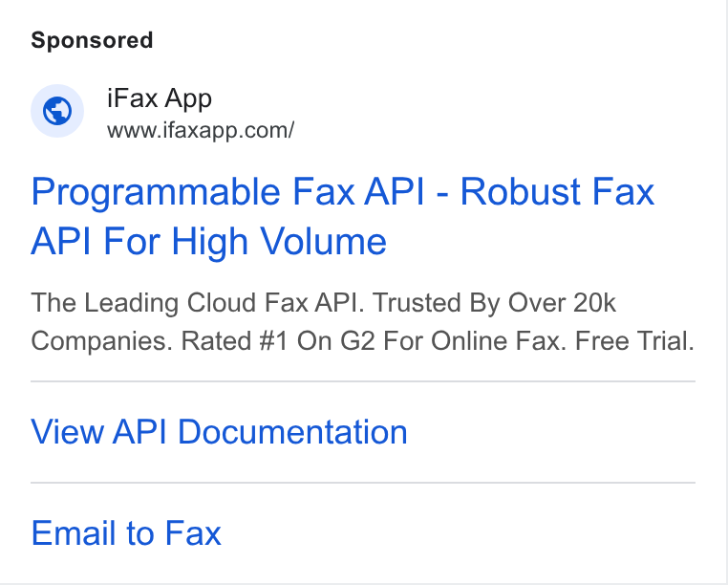Click the divider line above Email to Fax
The height and width of the screenshot is (585, 728).
[363, 483]
